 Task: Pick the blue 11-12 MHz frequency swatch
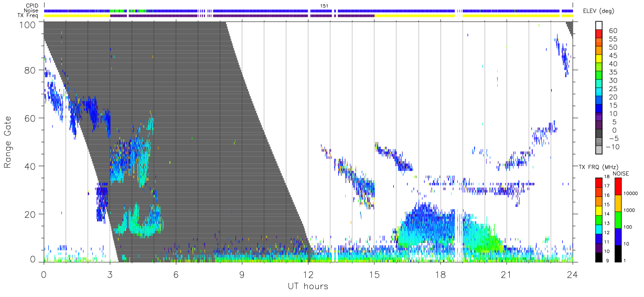point(599,238)
